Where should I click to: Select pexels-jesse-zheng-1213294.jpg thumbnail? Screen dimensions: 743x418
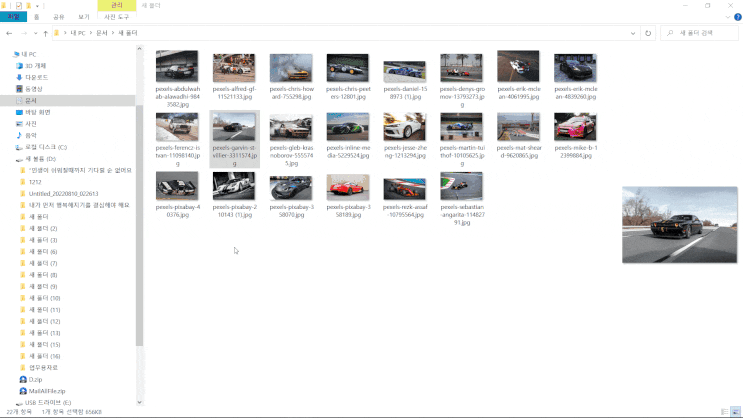pos(405,127)
